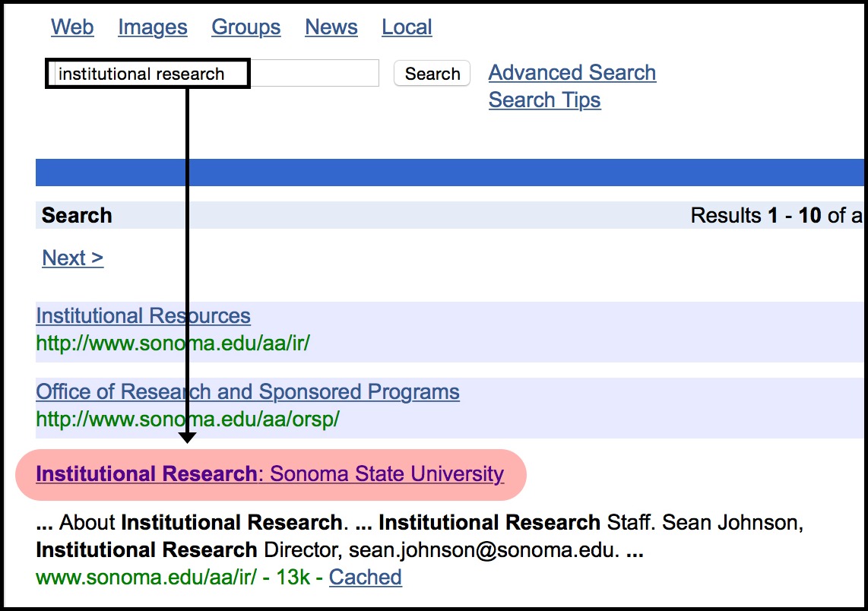868x611 pixels.
Task: Open the Web search tab link
Action: [x=72, y=27]
